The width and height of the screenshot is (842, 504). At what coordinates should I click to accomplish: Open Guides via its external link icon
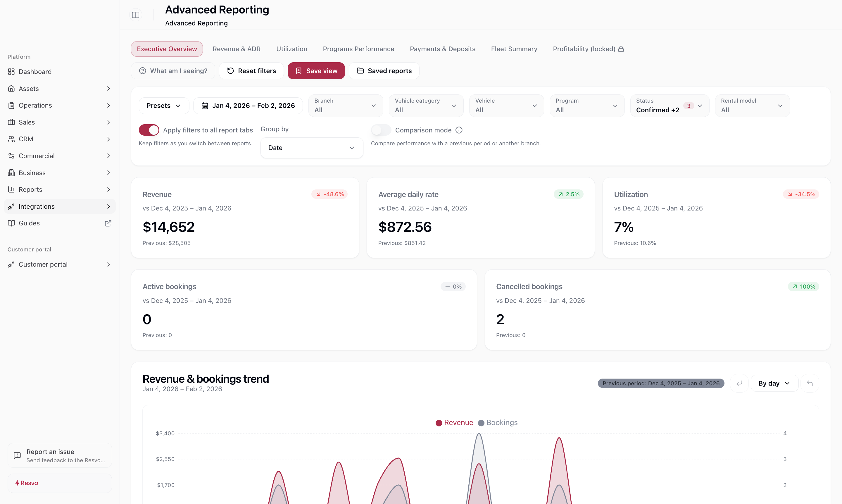click(x=108, y=223)
